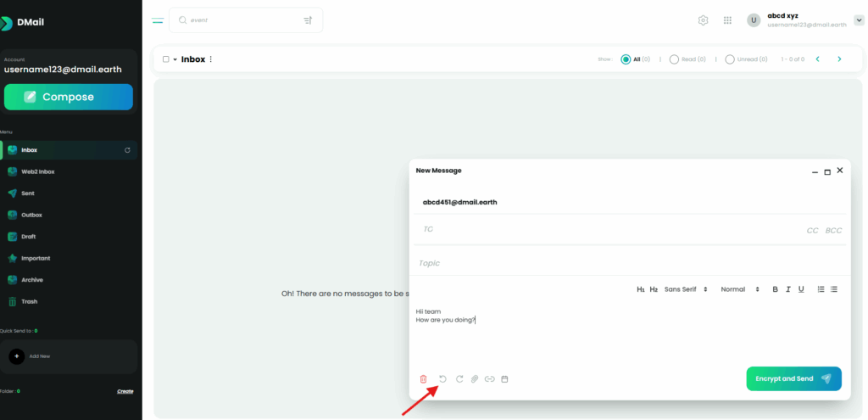868x420 pixels.
Task: Discard the draft with the red trash icon
Action: click(x=424, y=378)
